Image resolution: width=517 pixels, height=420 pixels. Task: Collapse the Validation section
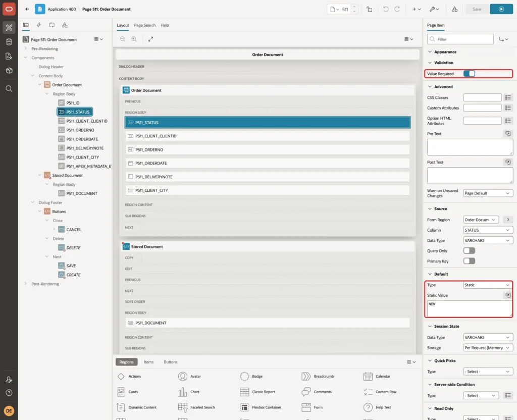click(x=430, y=63)
